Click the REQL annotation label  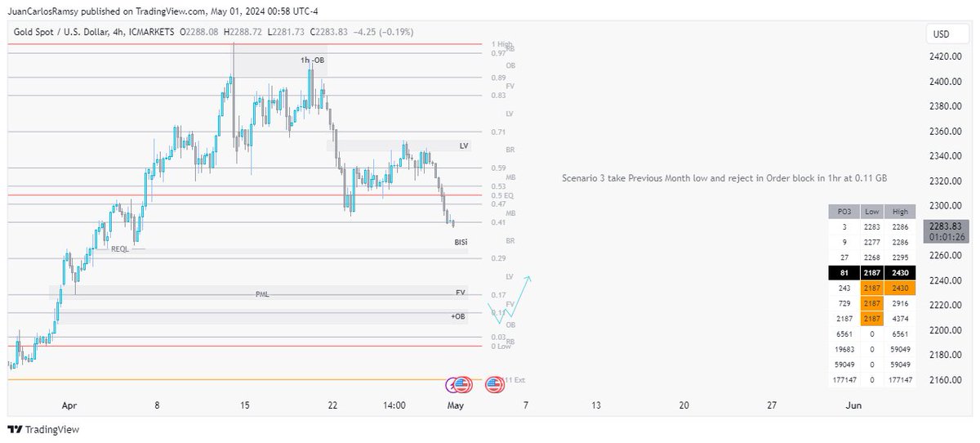click(120, 248)
